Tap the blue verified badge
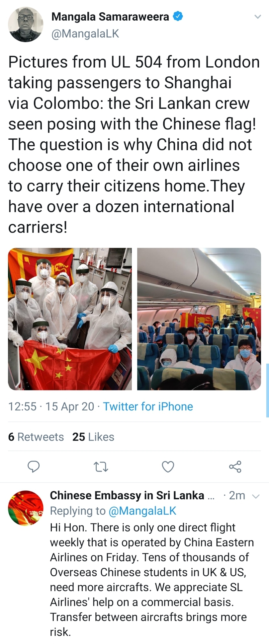This screenshot has width=269, height=644. pyautogui.click(x=178, y=16)
